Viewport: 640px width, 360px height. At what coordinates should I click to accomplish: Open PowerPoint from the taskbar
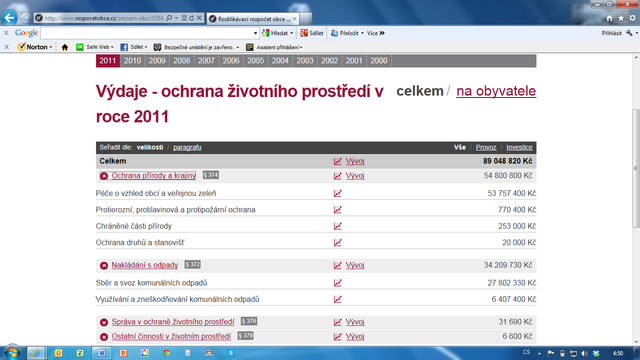click(123, 353)
